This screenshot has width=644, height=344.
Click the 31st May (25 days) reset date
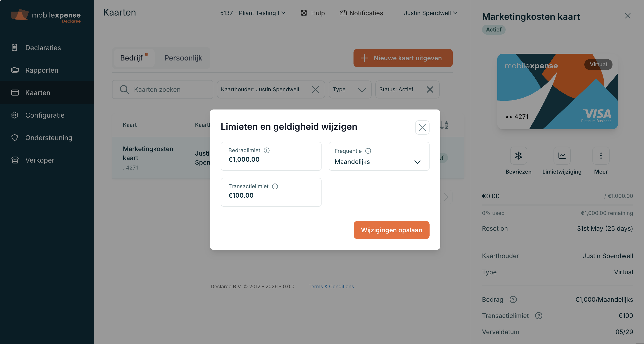click(x=605, y=229)
